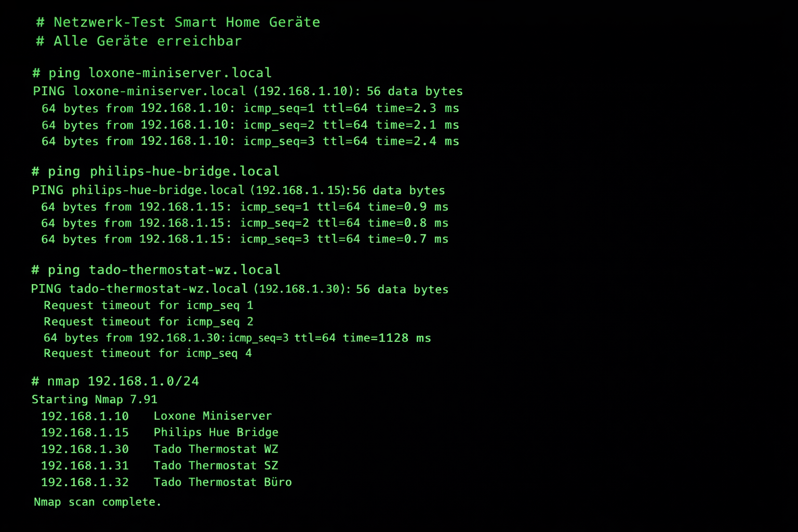This screenshot has width=798, height=532.
Task: Select the loxone reply line with time=2.1 ms
Action: point(250,125)
